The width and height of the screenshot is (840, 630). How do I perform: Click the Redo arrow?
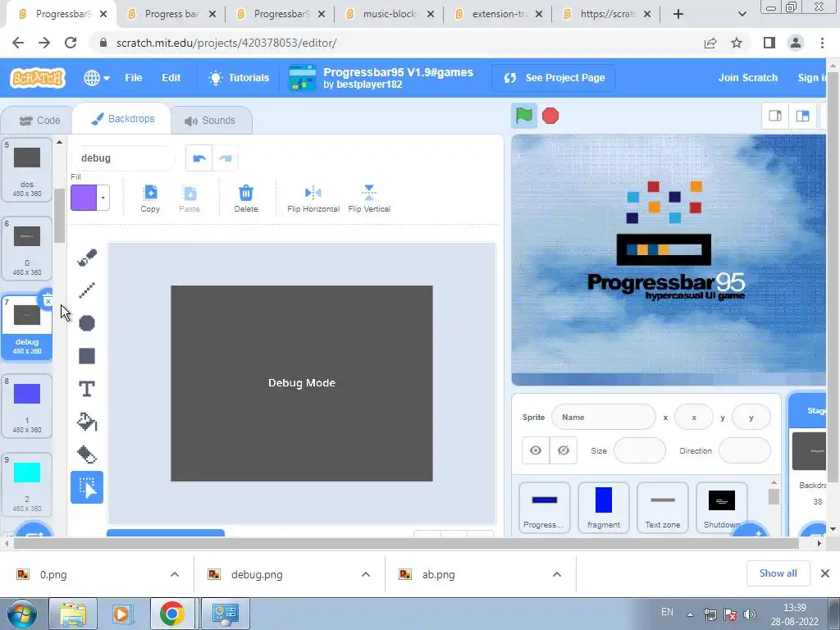click(226, 158)
